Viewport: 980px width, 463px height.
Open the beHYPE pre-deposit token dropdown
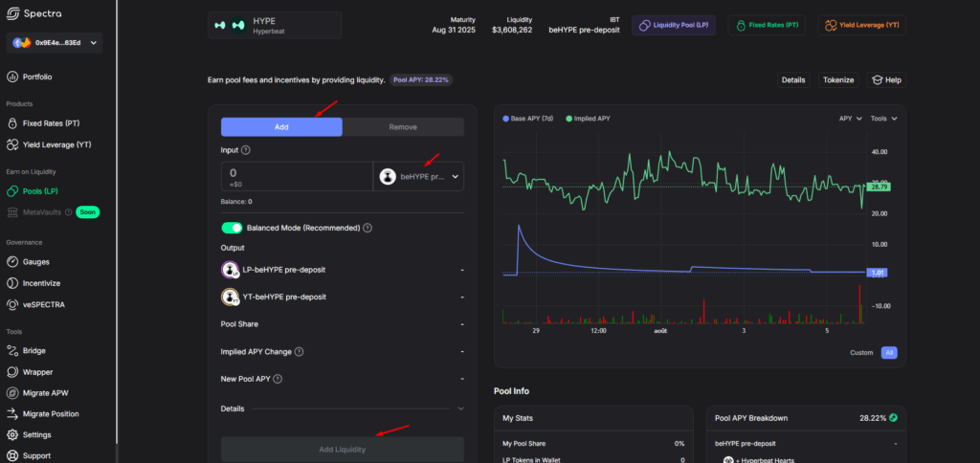[419, 177]
